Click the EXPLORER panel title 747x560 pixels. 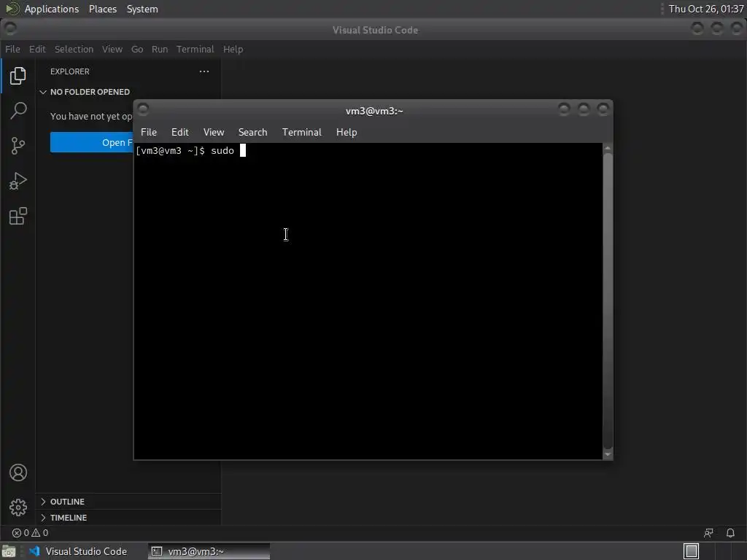(x=69, y=71)
